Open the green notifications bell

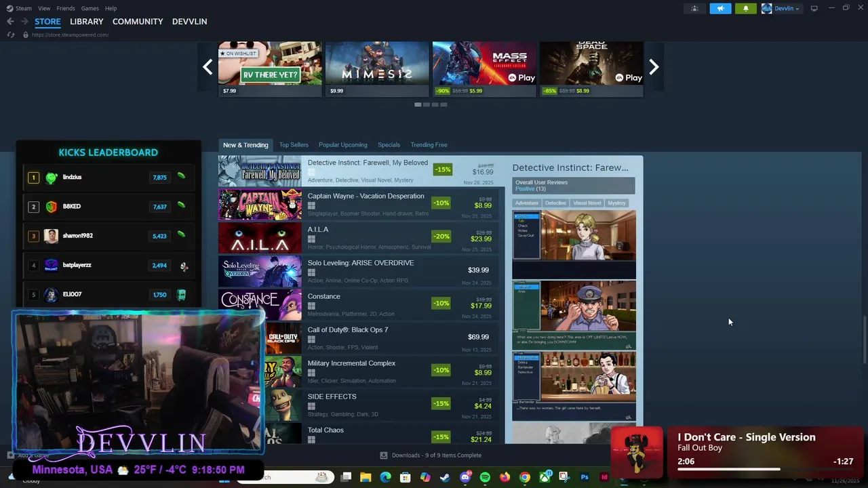[x=746, y=8]
